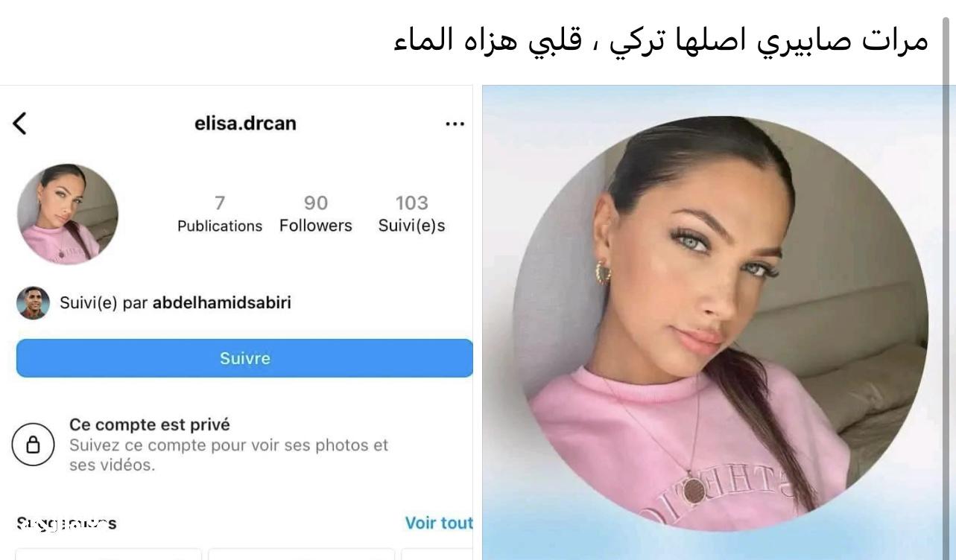Show the 103 Suivi(e)s list
This screenshot has height=560, width=956.
click(411, 214)
